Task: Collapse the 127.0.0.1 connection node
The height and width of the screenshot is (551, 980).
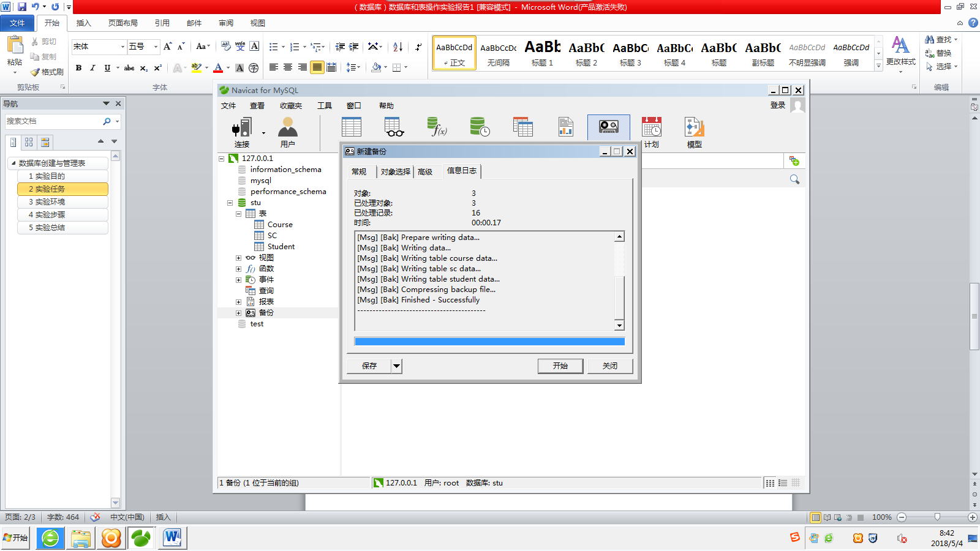Action: (221, 159)
